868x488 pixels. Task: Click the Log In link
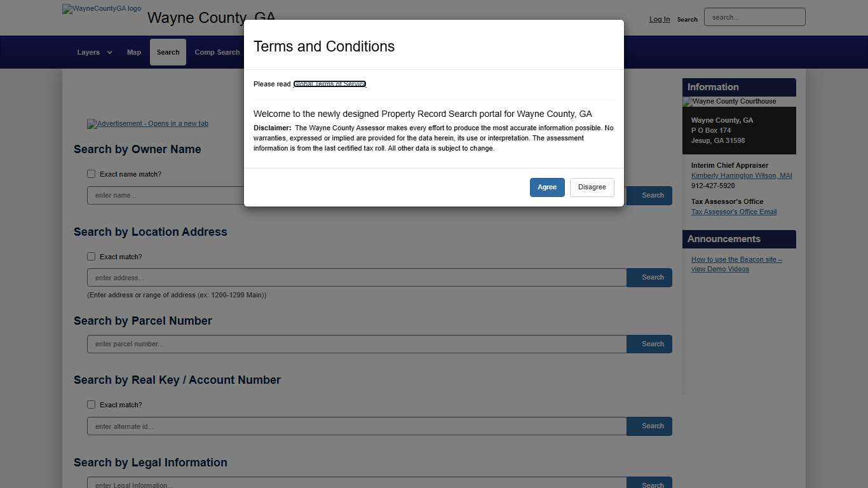(660, 19)
